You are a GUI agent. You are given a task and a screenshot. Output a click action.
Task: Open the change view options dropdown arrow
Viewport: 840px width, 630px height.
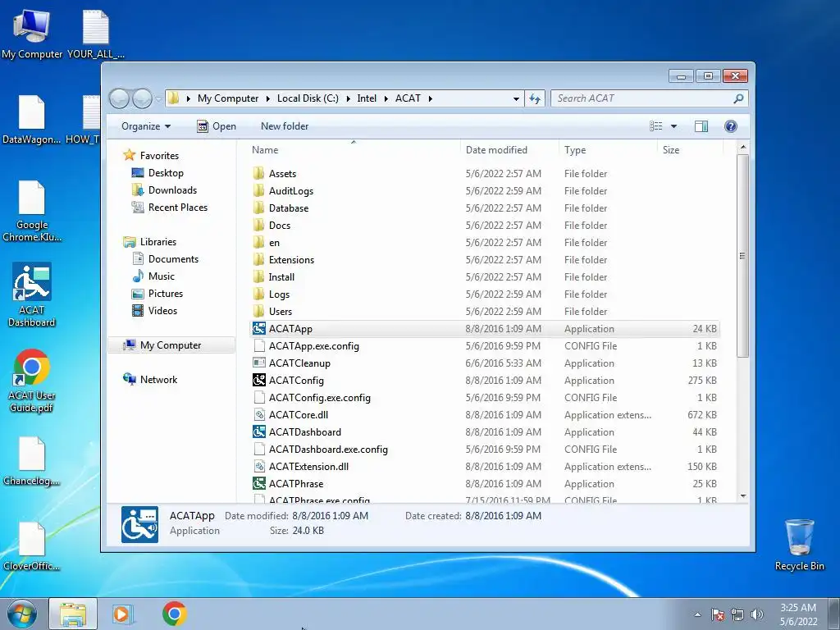click(x=673, y=126)
